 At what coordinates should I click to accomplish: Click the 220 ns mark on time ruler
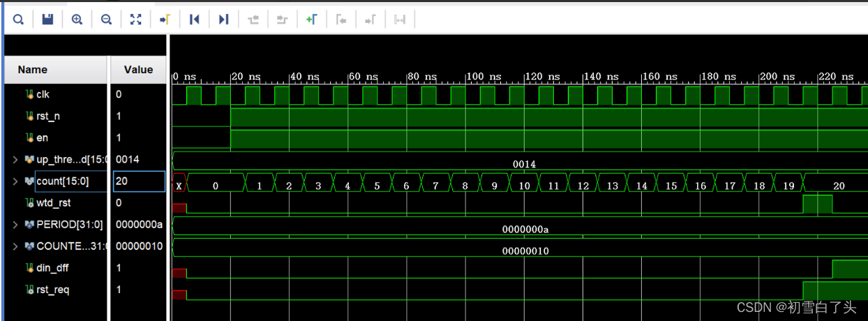[835, 76]
